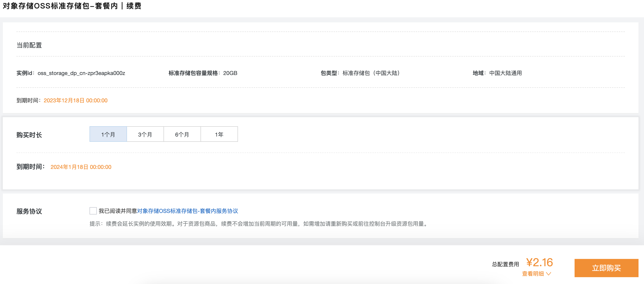Select the 6个月 purchase duration
The height and width of the screenshot is (284, 644).
point(182,134)
